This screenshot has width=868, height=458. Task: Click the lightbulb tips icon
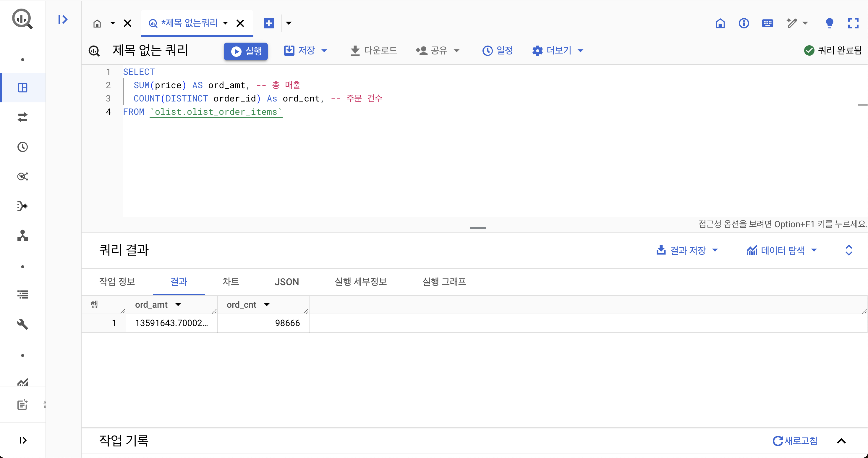coord(829,23)
